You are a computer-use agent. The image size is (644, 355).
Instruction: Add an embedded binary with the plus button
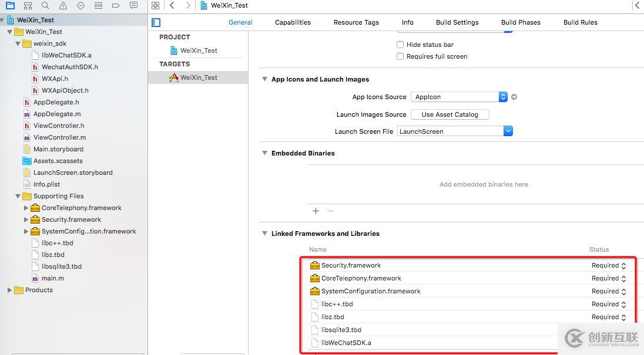[x=316, y=211]
